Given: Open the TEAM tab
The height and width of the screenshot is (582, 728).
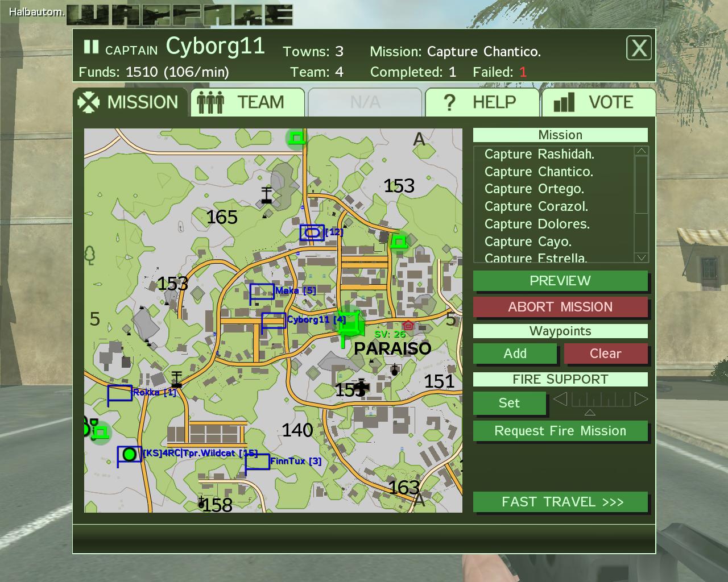Looking at the screenshot, I should point(247,102).
